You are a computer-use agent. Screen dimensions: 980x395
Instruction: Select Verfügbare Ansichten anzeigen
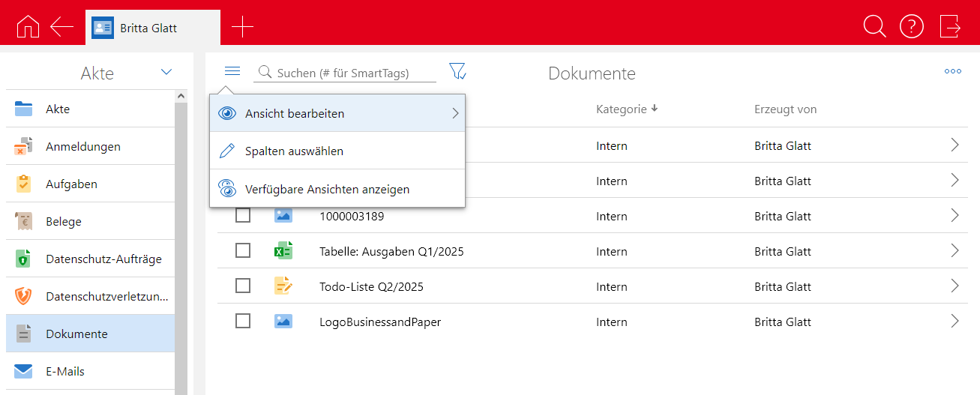pos(327,190)
